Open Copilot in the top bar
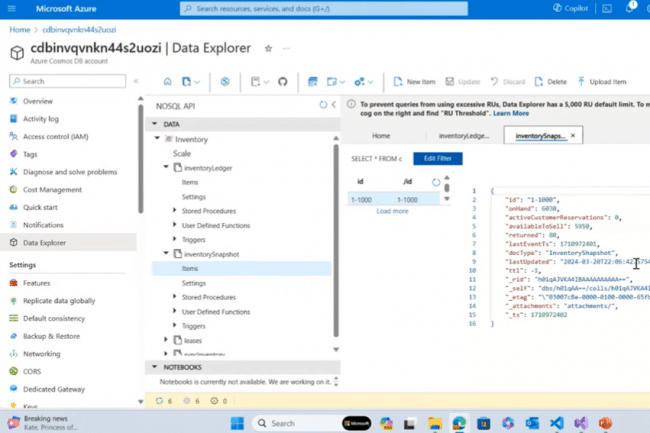Viewport: 650px width, 433px height. (571, 8)
